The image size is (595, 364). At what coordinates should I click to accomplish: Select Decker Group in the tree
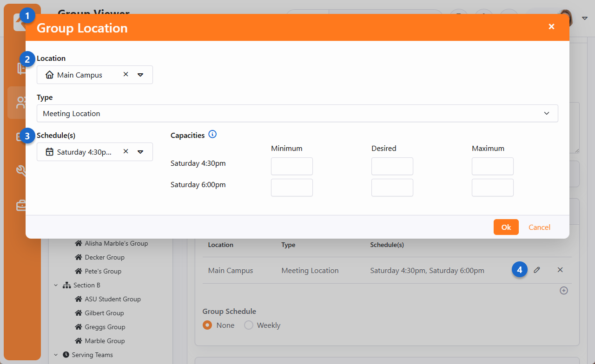[104, 257]
